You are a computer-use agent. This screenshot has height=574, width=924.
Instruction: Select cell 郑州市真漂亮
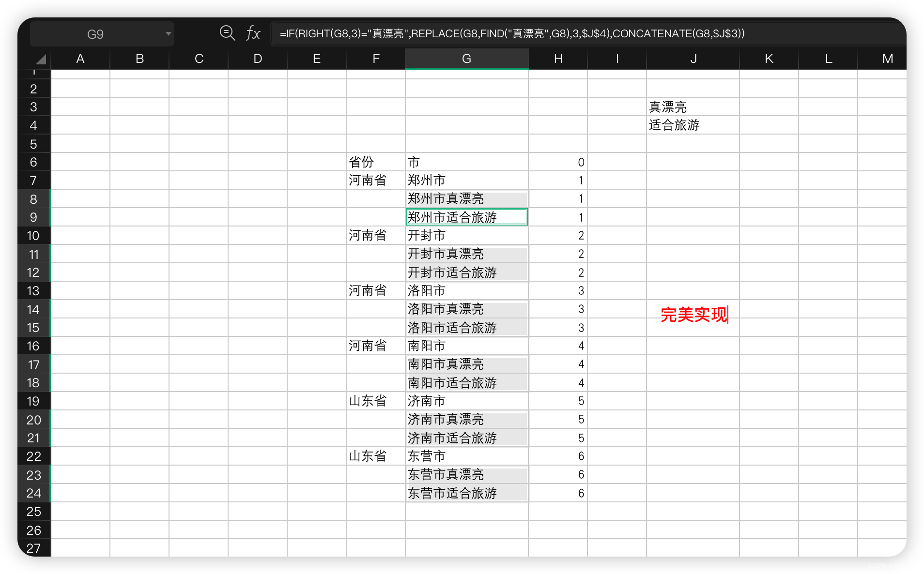pyautogui.click(x=467, y=199)
